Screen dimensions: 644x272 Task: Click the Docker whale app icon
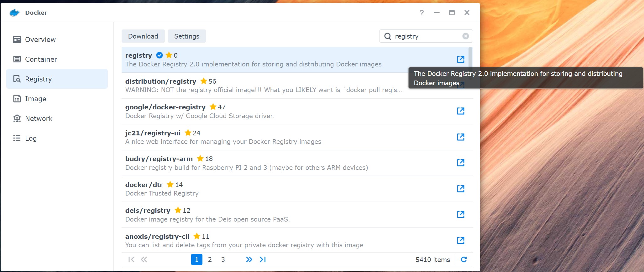pos(14,13)
